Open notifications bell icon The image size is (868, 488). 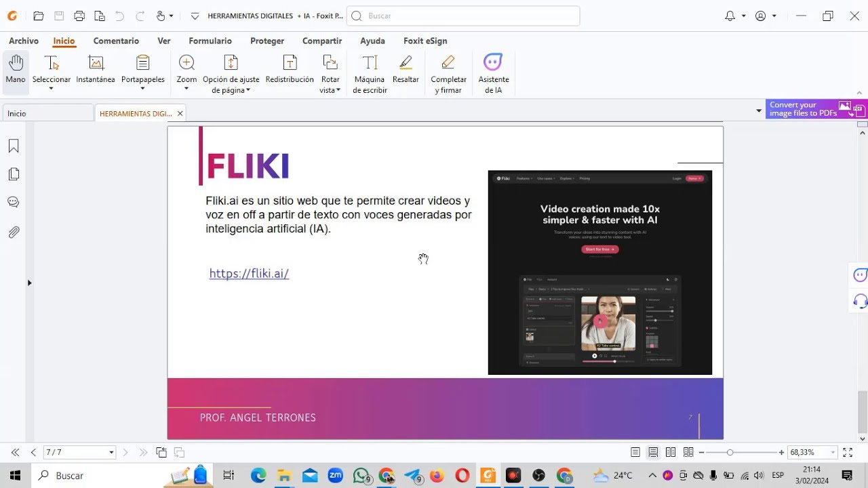point(730,16)
